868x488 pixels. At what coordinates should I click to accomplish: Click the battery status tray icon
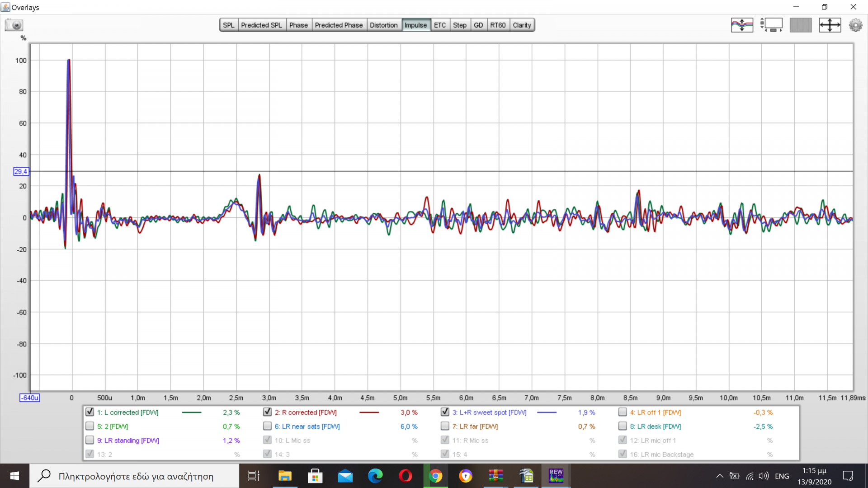(735, 476)
